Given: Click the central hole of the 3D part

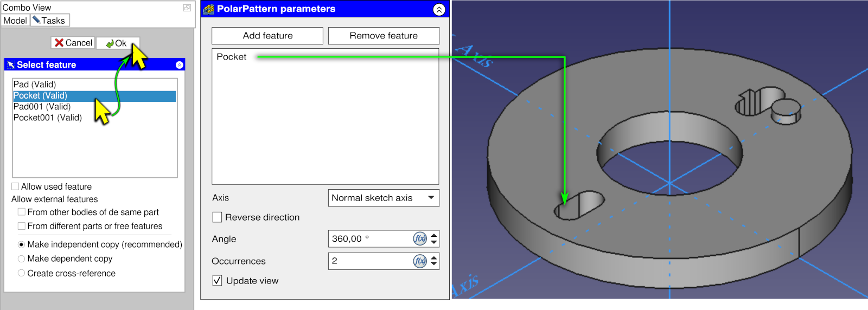Looking at the screenshot, I should (x=670, y=153).
